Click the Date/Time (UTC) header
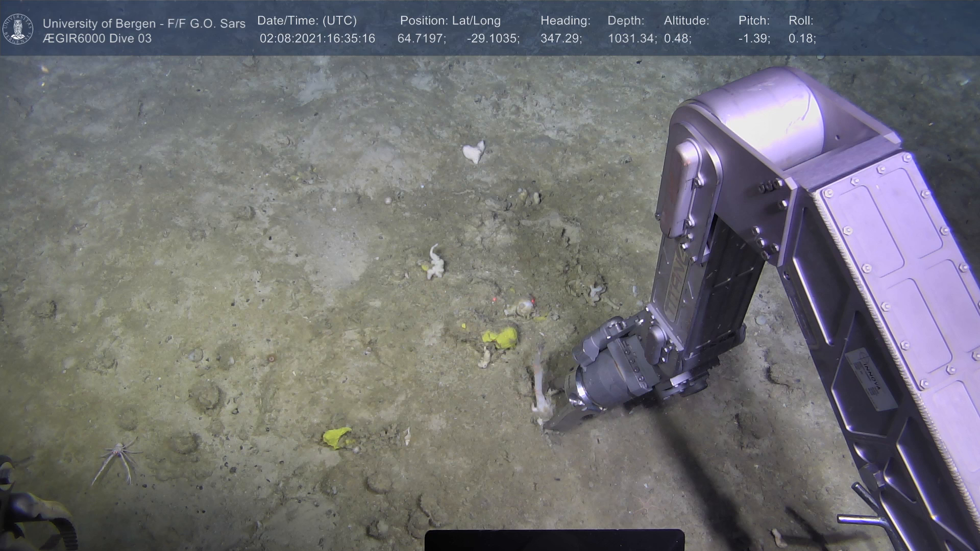The image size is (980, 551). click(307, 21)
